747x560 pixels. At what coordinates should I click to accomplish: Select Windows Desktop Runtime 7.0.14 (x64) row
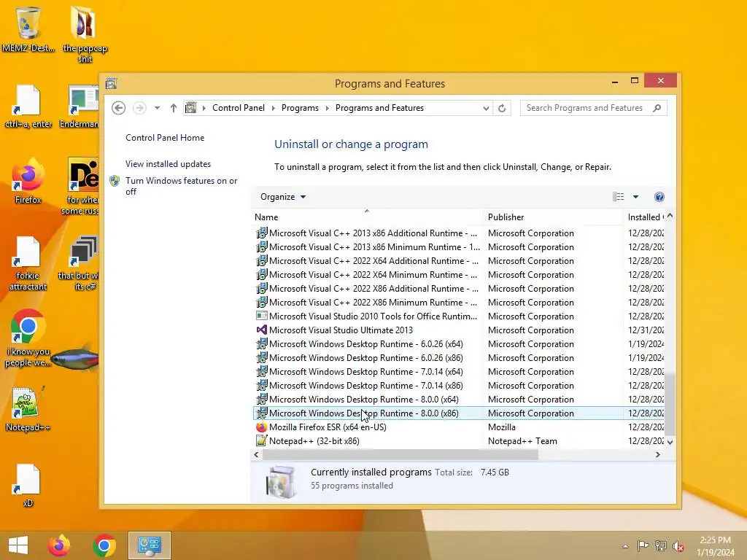(x=458, y=371)
